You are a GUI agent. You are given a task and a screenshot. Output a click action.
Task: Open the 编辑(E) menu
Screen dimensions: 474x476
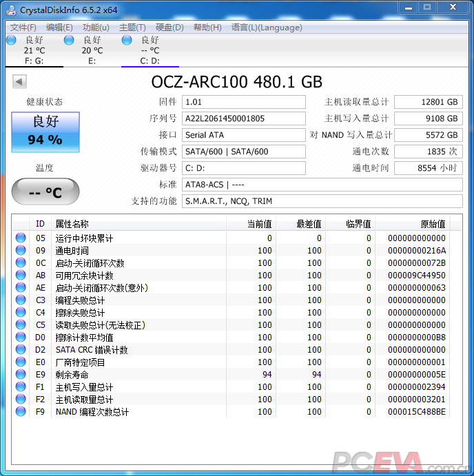(x=59, y=28)
